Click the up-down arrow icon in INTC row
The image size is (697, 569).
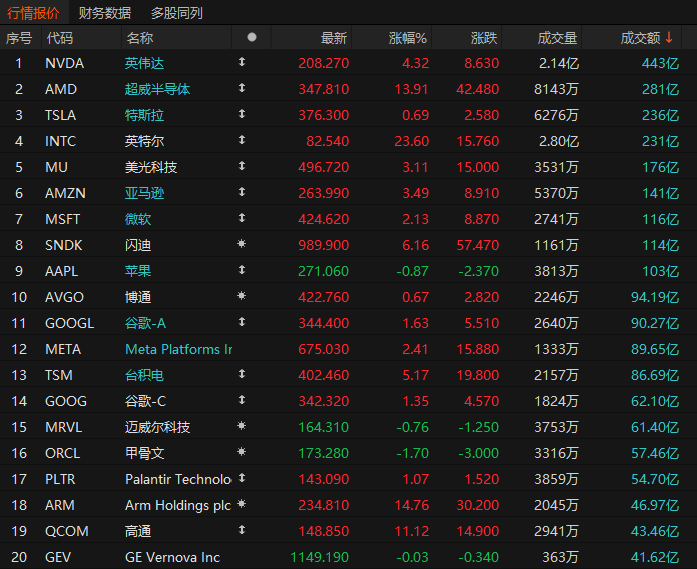(x=242, y=140)
